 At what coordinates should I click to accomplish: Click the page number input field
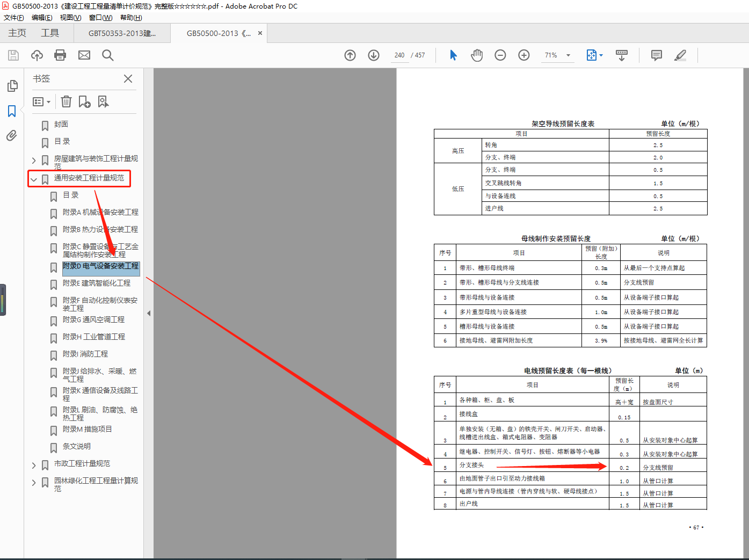coord(399,55)
